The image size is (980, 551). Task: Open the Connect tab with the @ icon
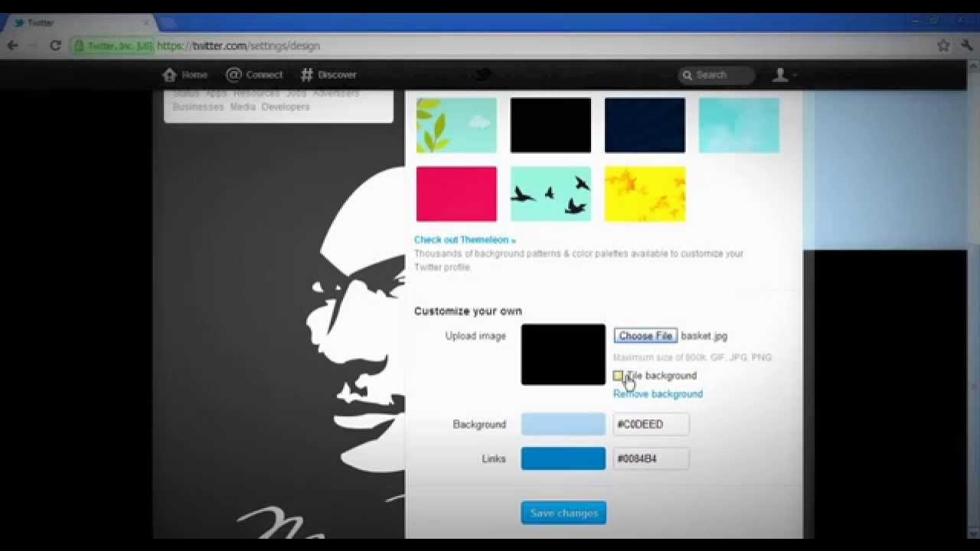point(254,75)
